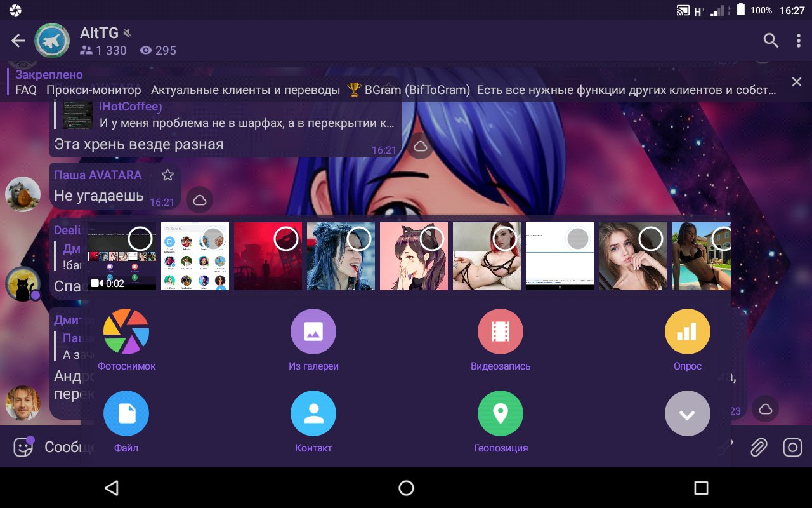Open Паша AVATARA's avatar with the cat
Viewport: 812px width, 508px height.
point(23,194)
